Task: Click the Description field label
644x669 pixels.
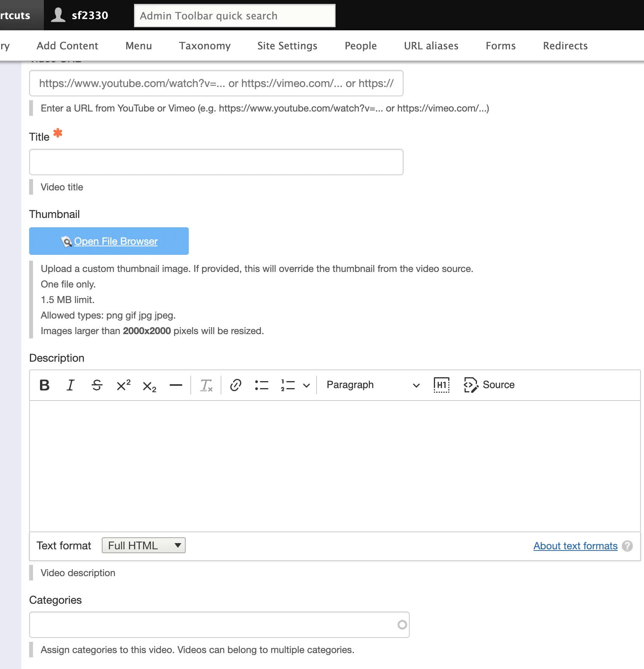Action: [57, 358]
